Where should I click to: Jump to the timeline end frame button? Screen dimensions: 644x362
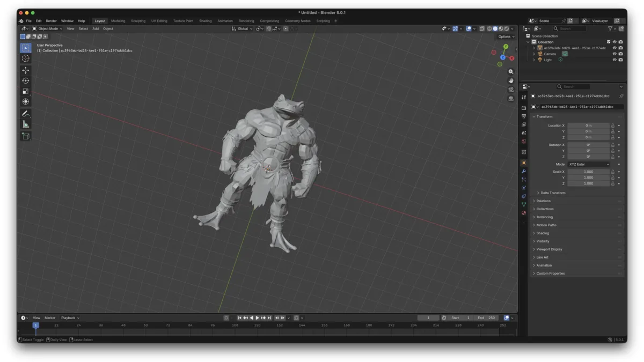(x=269, y=317)
